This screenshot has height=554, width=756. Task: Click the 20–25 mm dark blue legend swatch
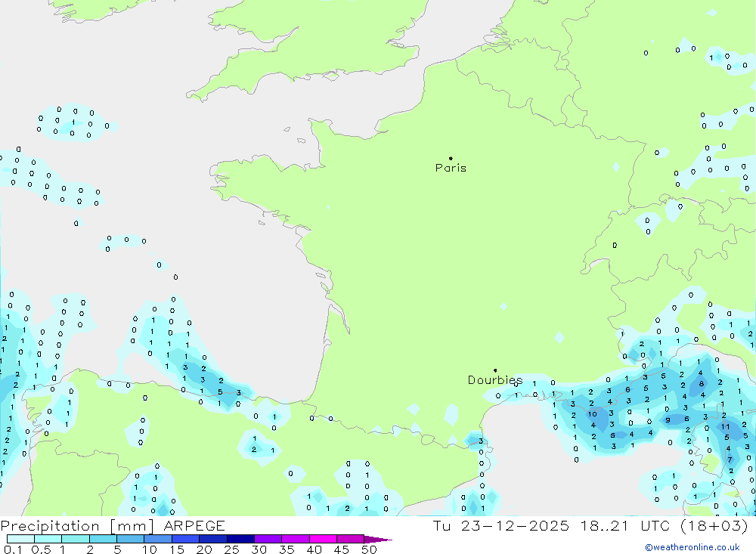point(213,539)
